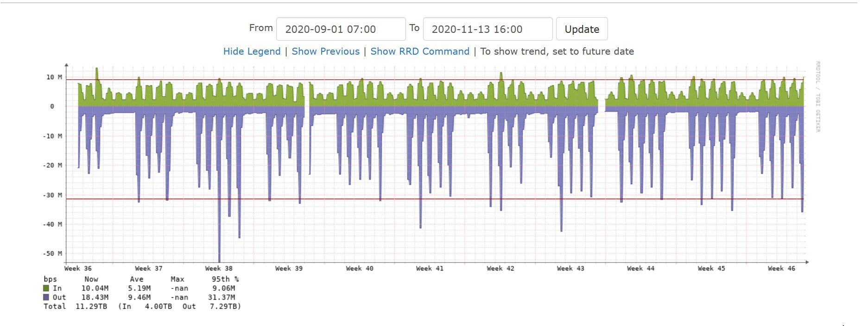Select the Week 38 axis label
The height and width of the screenshot is (326, 868).
click(219, 269)
